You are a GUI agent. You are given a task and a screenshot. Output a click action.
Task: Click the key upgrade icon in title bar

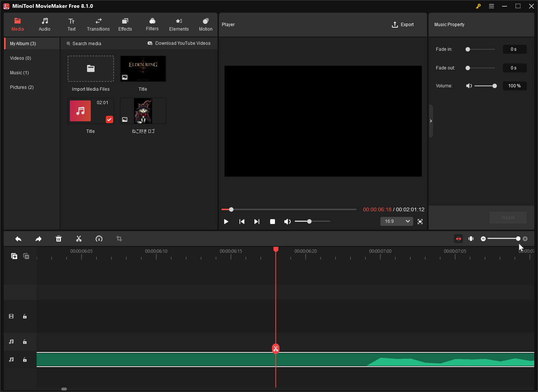[x=478, y=6]
